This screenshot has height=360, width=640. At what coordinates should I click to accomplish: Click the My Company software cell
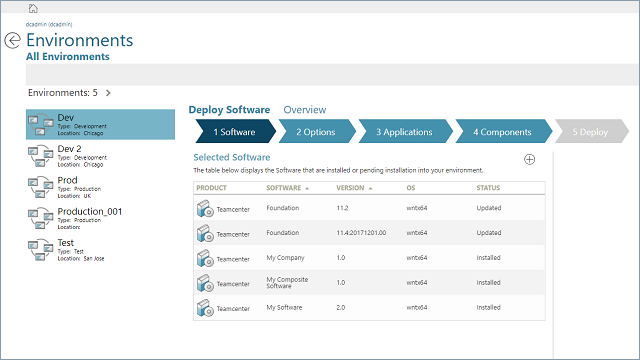pos(285,258)
